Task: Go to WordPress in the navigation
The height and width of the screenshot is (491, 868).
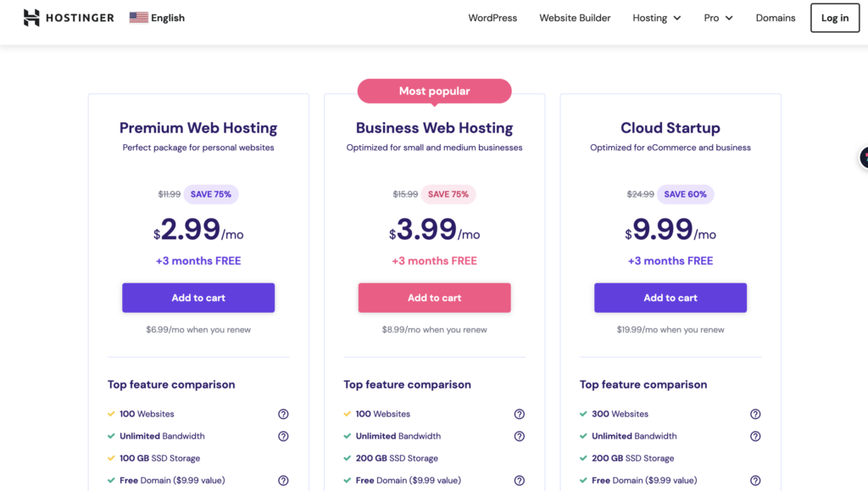Action: [492, 18]
